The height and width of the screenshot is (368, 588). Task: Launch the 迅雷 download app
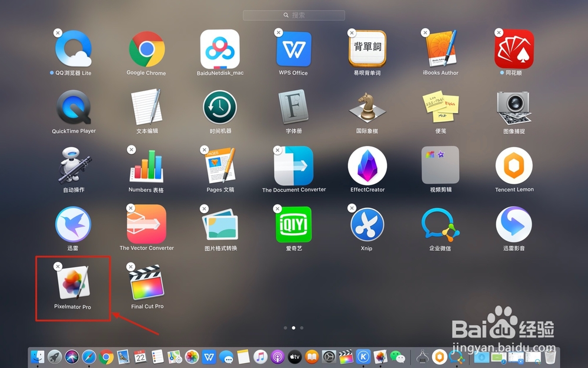[72, 227]
